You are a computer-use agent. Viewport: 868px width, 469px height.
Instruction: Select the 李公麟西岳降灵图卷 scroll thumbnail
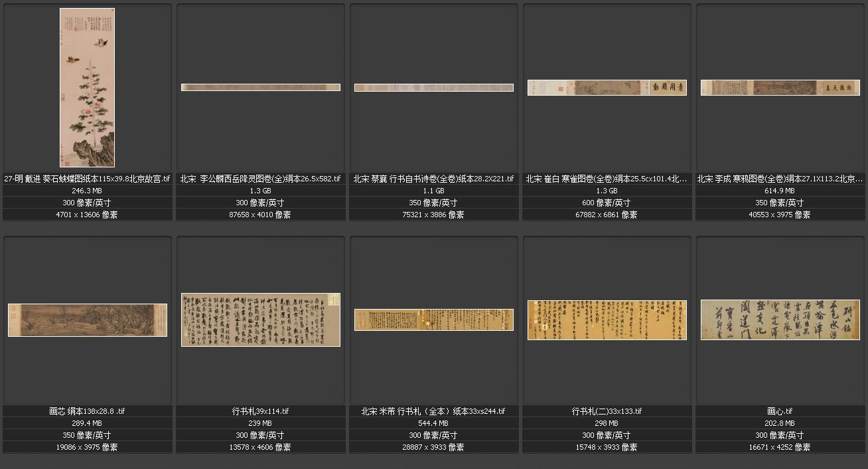(260, 87)
